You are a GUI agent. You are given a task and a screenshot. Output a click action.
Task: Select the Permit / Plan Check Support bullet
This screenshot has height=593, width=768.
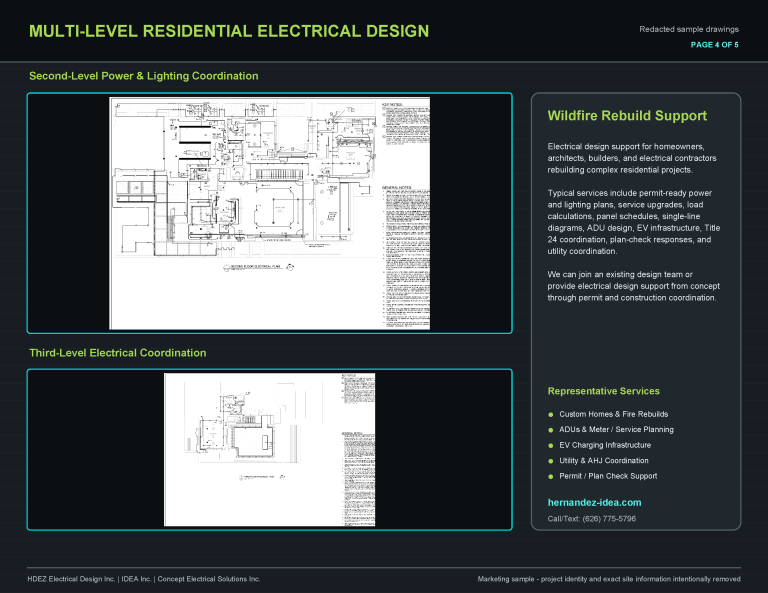tap(608, 476)
